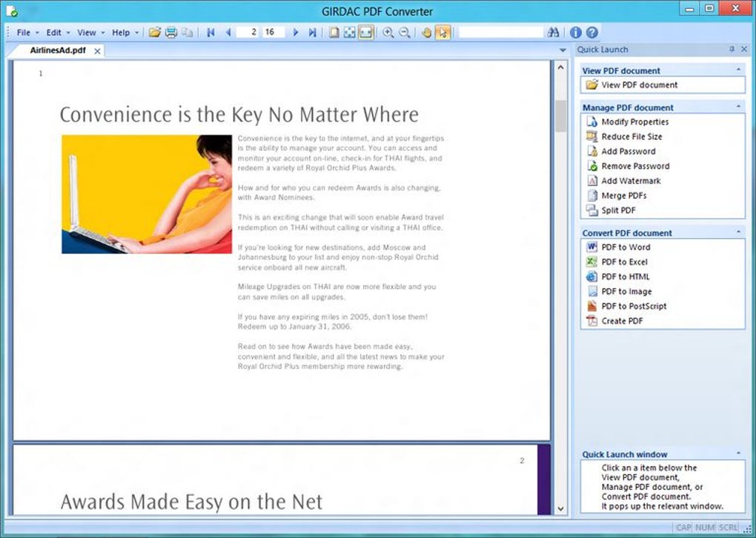Select the hand pan tool
The height and width of the screenshot is (538, 756).
click(x=426, y=33)
